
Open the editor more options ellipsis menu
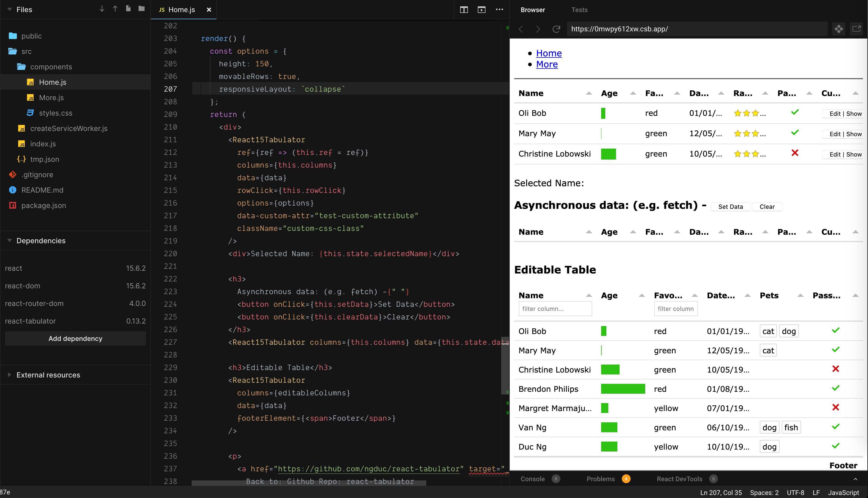(499, 10)
